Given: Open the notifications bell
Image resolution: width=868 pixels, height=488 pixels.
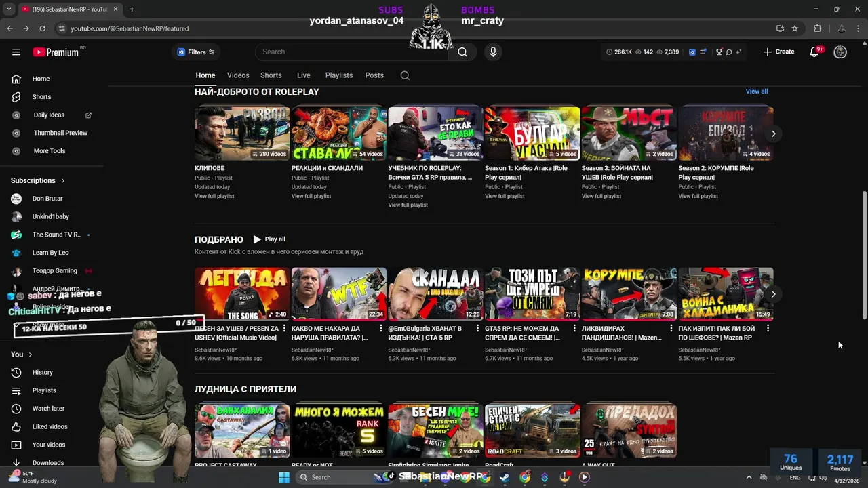Looking at the screenshot, I should pyautogui.click(x=814, y=52).
